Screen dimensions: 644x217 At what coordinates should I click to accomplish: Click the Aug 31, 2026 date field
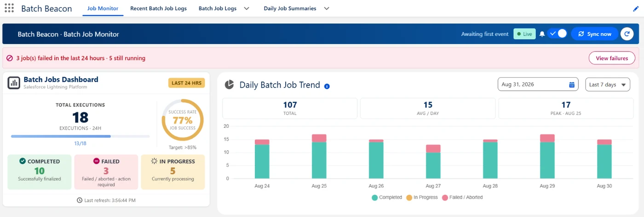click(538, 85)
